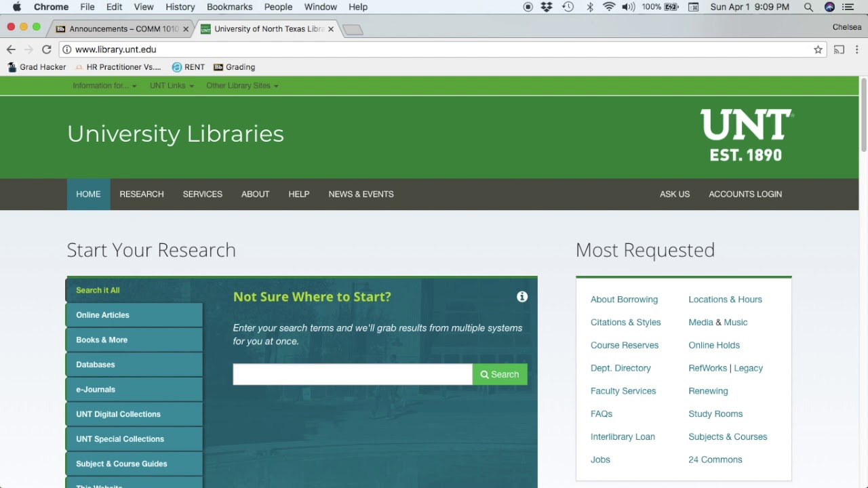868x488 pixels.
Task: Open Locations & Hours link
Action: [725, 300]
